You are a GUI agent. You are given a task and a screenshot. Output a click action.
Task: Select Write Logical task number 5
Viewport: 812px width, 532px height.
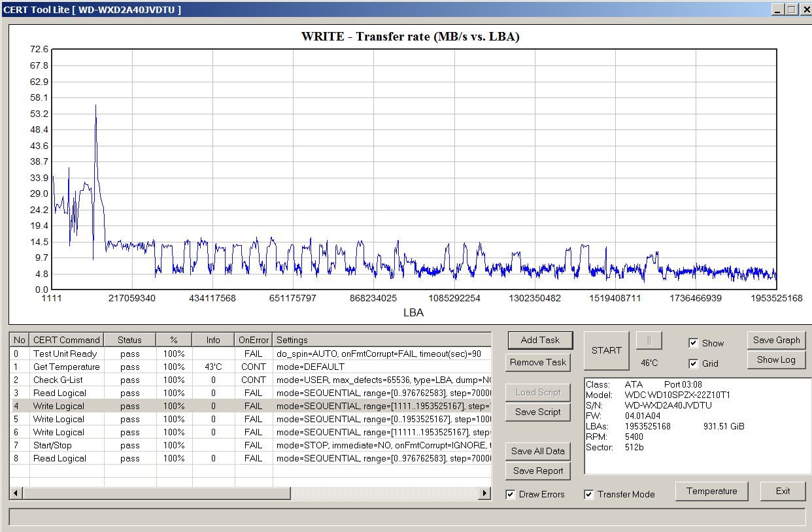tap(250, 419)
